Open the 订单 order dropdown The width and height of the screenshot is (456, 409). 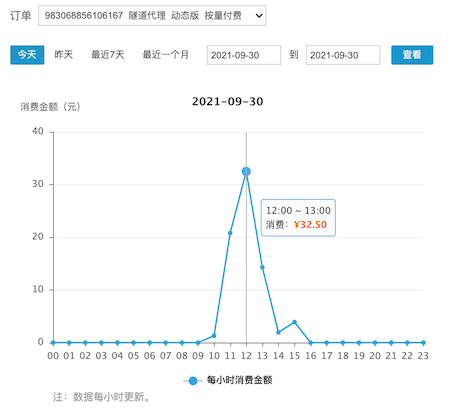pos(152,15)
